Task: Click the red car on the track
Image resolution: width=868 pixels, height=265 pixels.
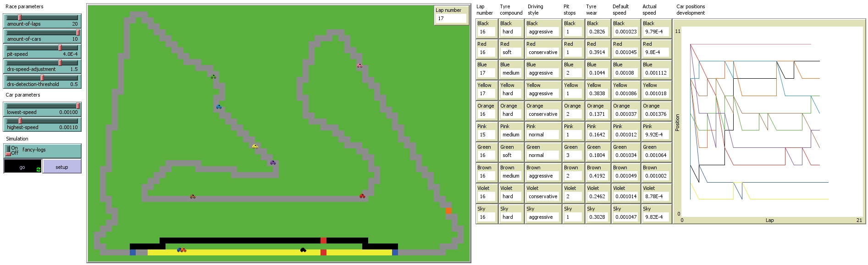Action: [362, 196]
